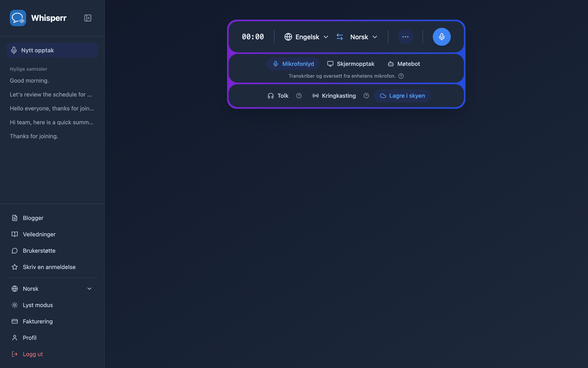
Task: Open the Blogger link
Action: point(52,218)
